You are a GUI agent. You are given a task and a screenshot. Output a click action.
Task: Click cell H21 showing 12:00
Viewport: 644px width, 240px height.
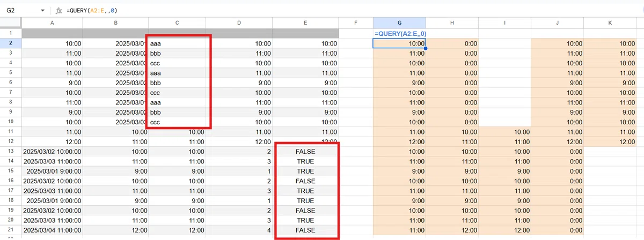coord(452,230)
